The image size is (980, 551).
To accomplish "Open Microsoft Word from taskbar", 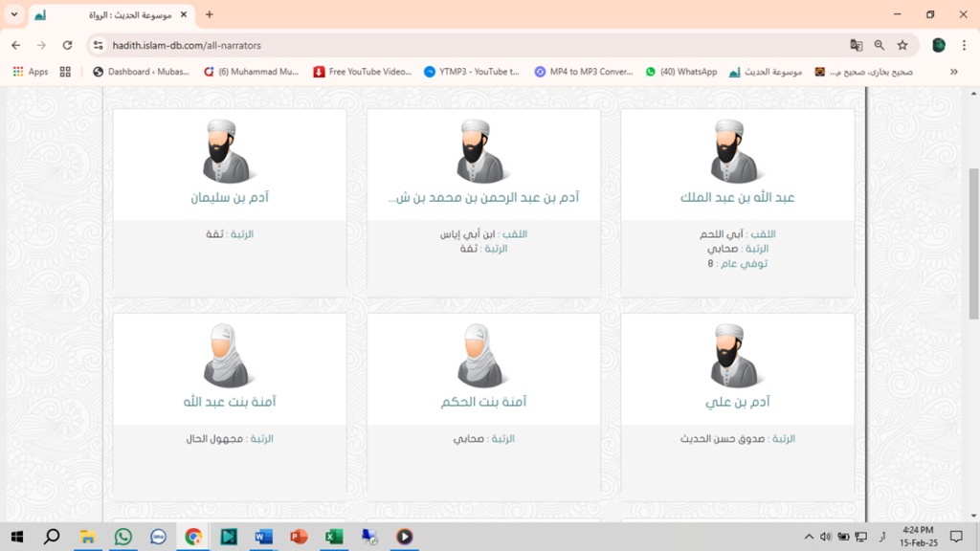I will 264,537.
